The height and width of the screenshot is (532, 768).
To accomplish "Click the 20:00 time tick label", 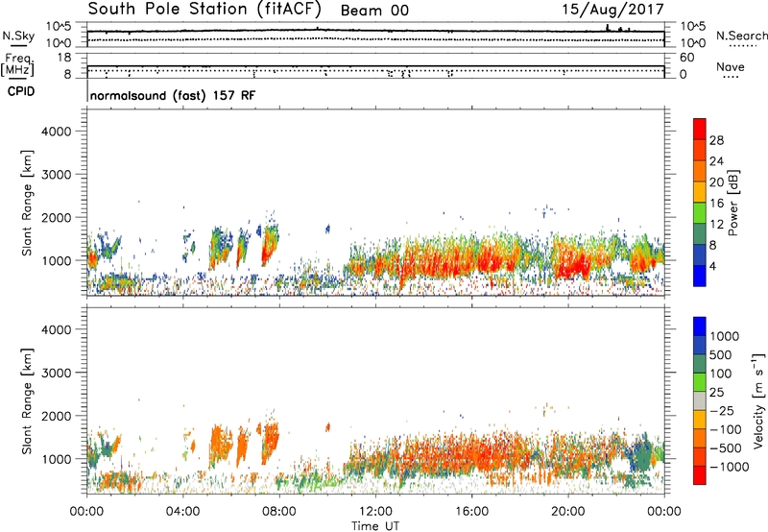I will [568, 512].
